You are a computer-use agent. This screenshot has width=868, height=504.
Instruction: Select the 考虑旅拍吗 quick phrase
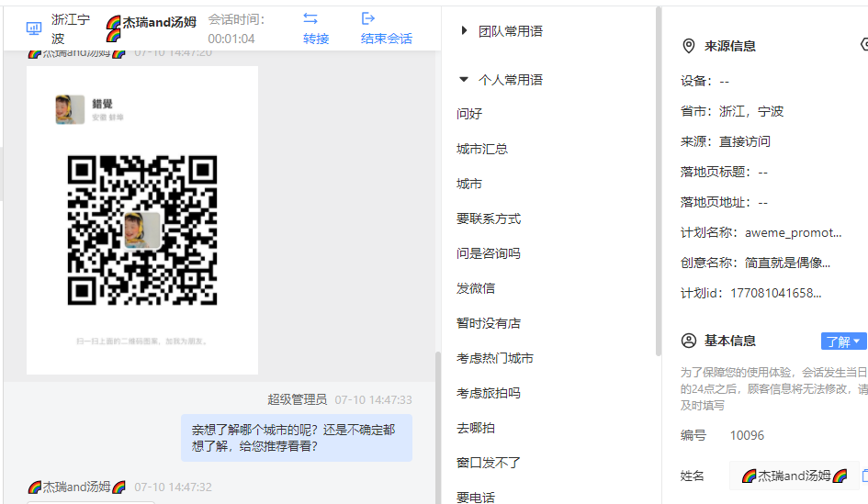(489, 393)
